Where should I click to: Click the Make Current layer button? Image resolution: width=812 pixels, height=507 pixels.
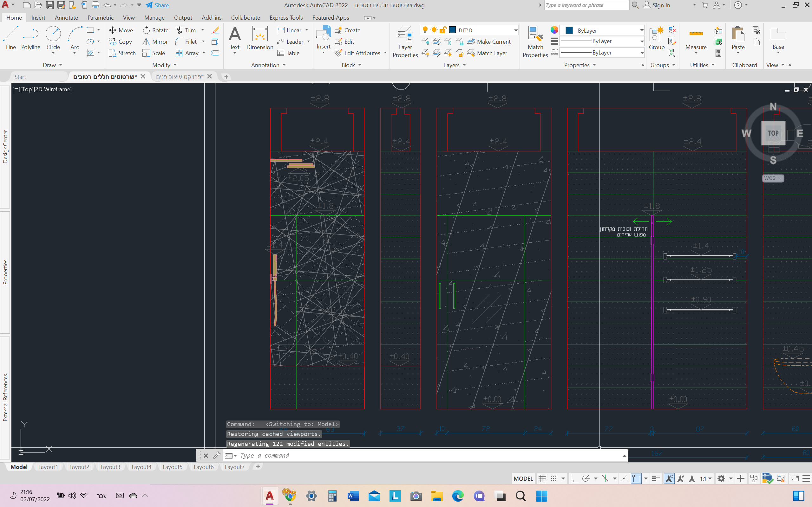tap(489, 42)
